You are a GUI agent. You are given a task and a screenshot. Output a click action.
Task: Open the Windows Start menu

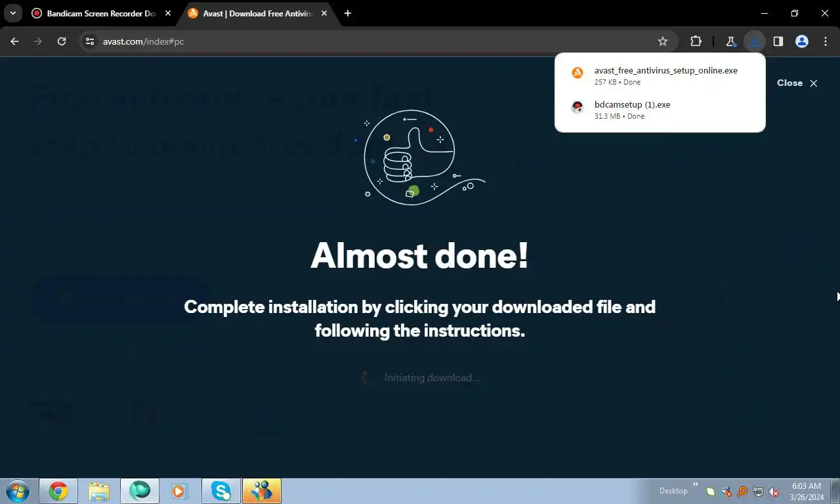[18, 491]
